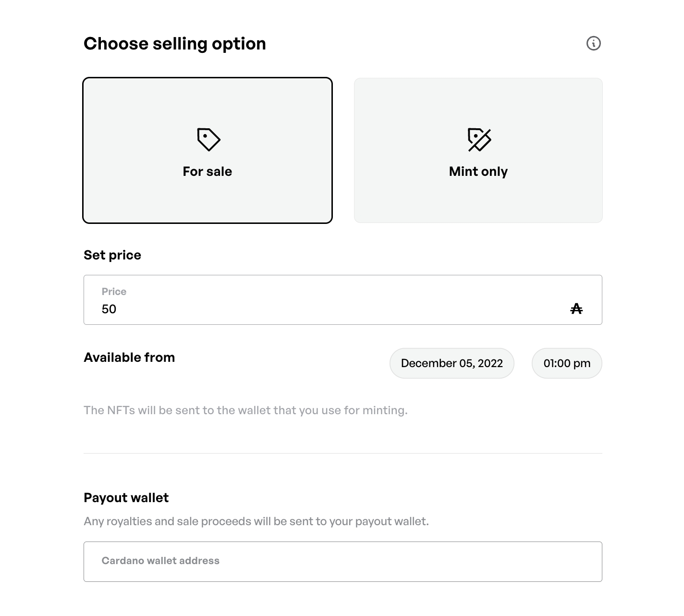Open the 01:00 pm time picker
This screenshot has height=616, width=684.
point(567,363)
